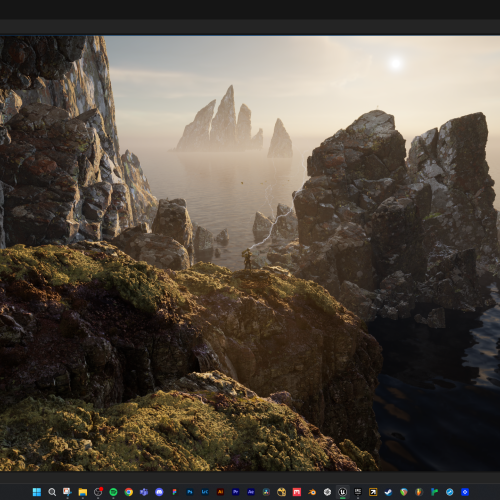This screenshot has height=500, width=500.
Task: Open the taskbar app with red notification dot
Action: [98, 492]
